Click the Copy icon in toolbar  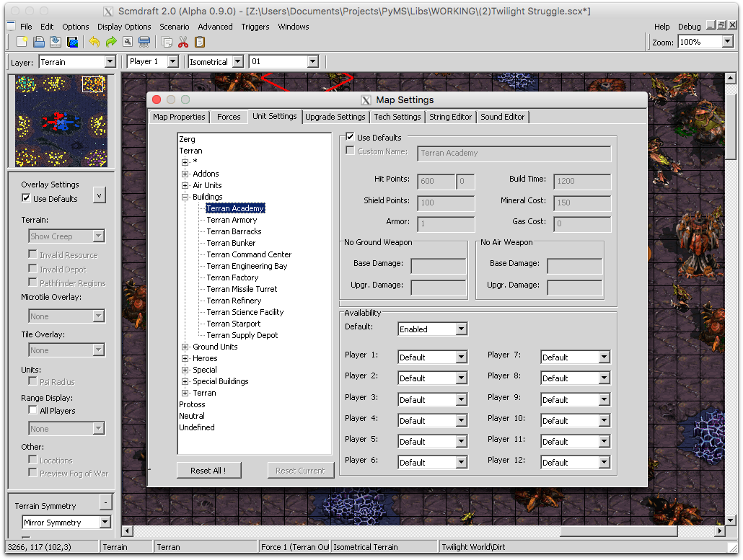pos(167,42)
